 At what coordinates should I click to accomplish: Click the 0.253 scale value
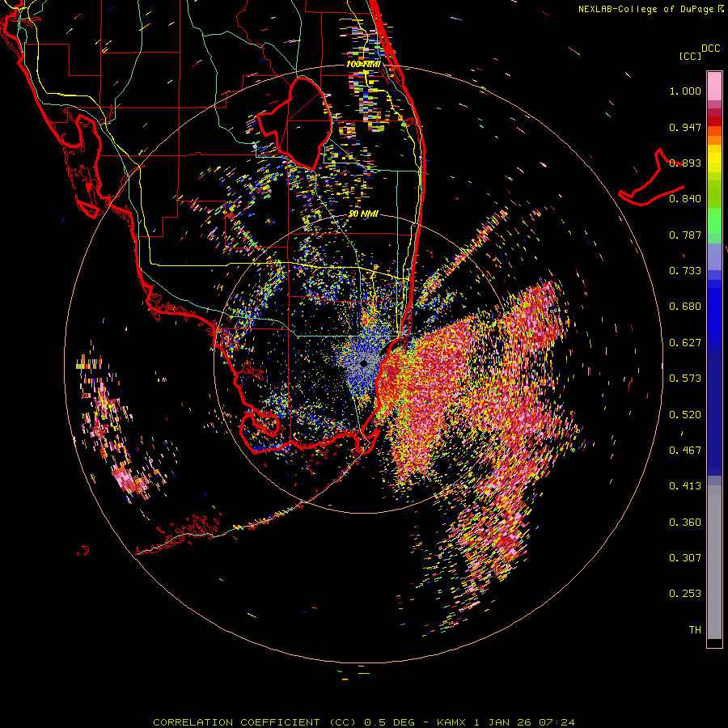(x=685, y=594)
